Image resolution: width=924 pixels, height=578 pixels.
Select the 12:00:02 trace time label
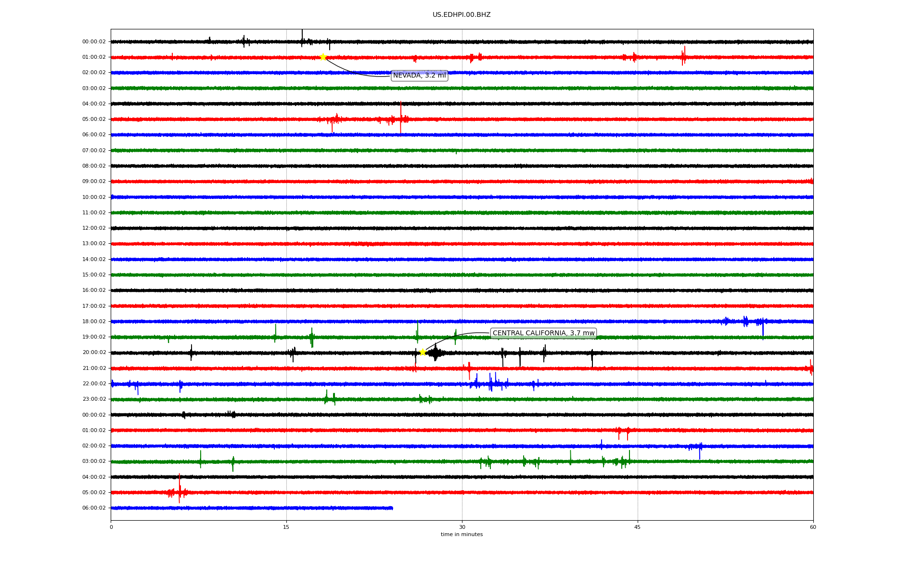(94, 228)
